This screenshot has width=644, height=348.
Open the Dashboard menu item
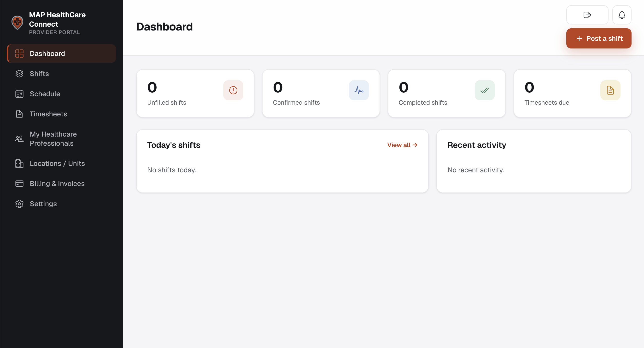(x=61, y=54)
